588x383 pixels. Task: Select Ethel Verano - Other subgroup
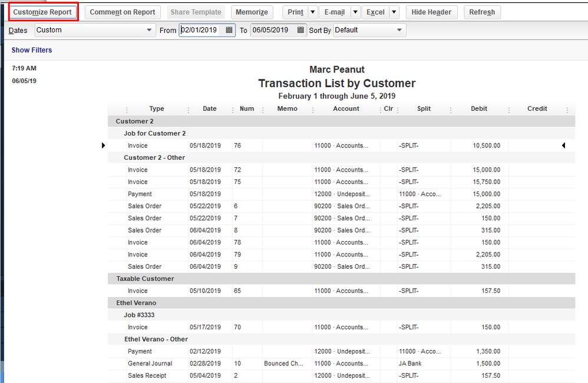(341, 339)
